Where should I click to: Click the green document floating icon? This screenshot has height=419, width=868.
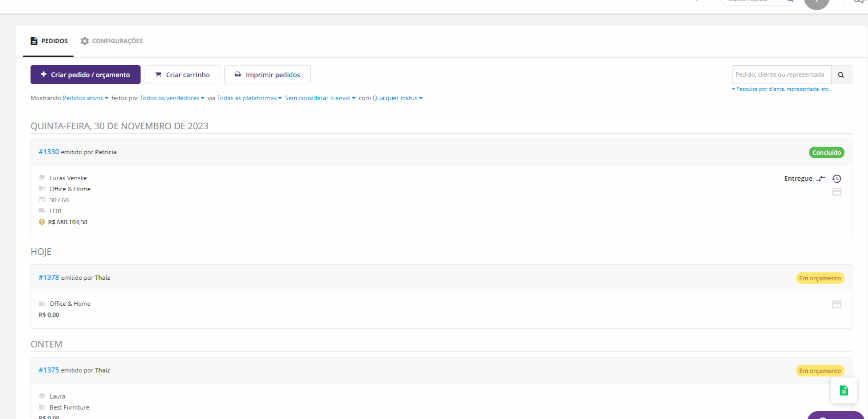point(844,390)
